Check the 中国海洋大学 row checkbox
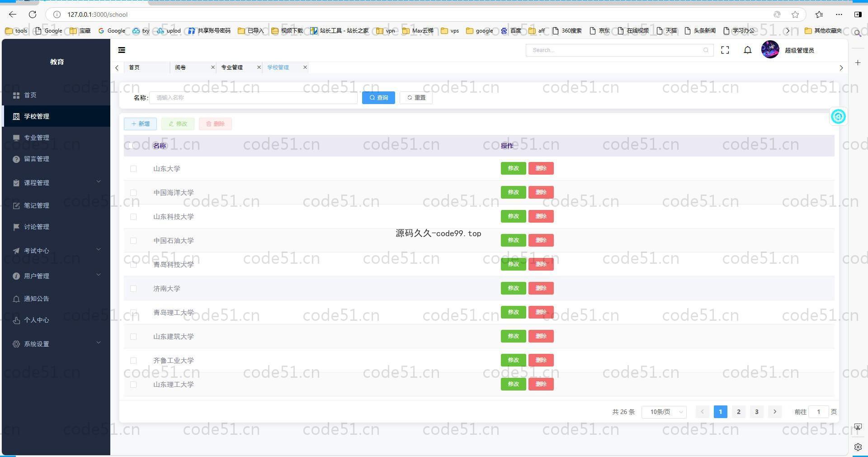The image size is (868, 457). 133,193
